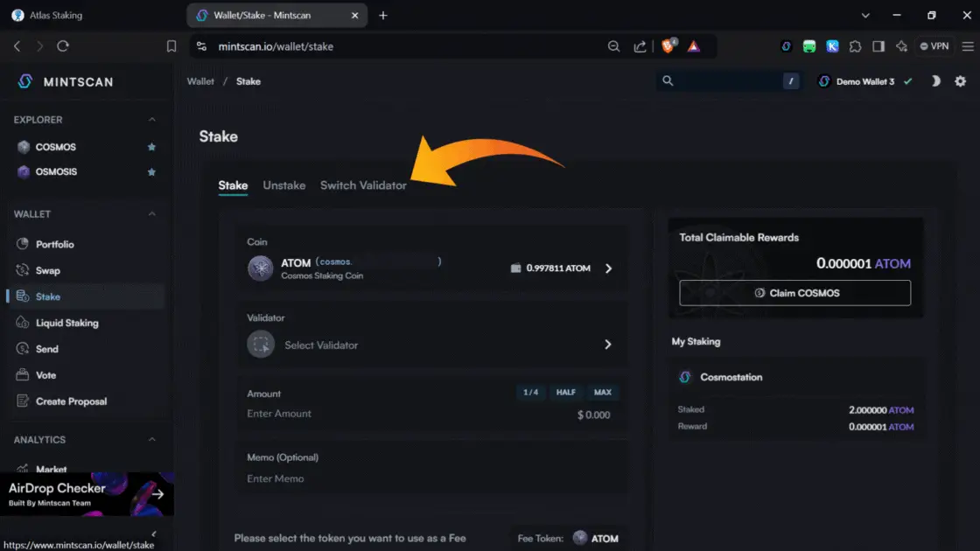Open Liquid Staking page
This screenshot has height=551, width=980.
[66, 323]
